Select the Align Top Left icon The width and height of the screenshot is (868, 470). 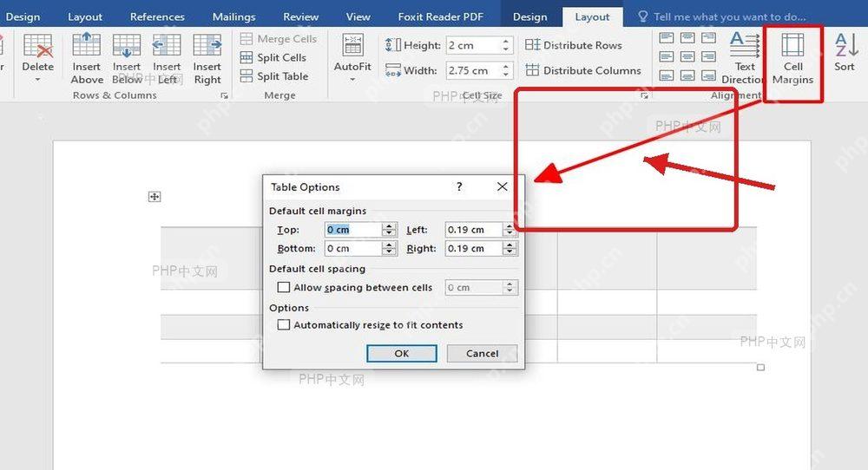(x=667, y=38)
